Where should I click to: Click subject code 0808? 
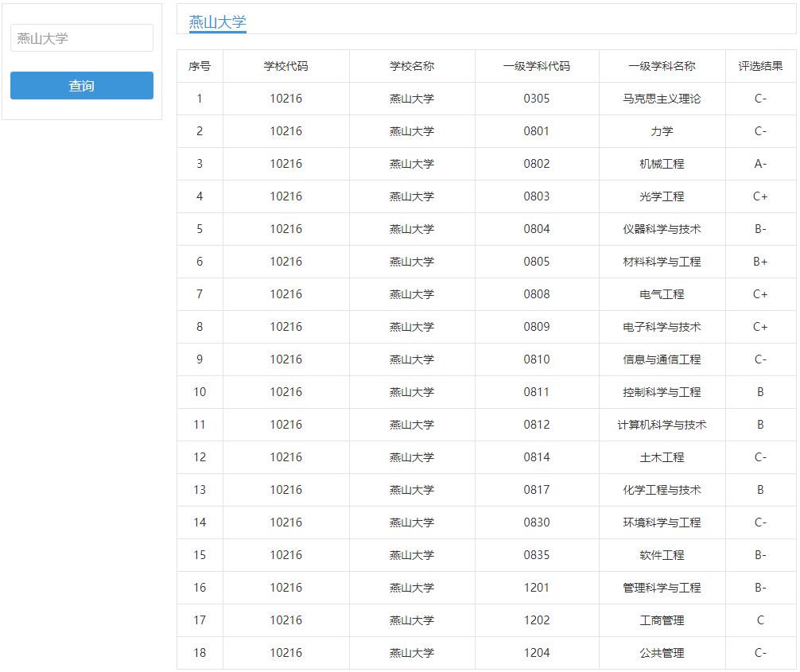(x=537, y=294)
